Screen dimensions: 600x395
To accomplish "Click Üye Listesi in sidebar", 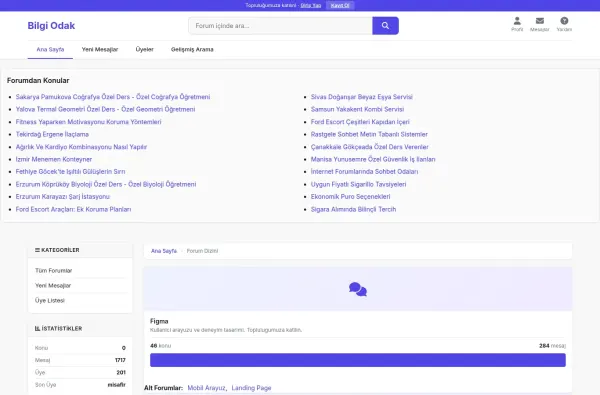I will point(50,300).
